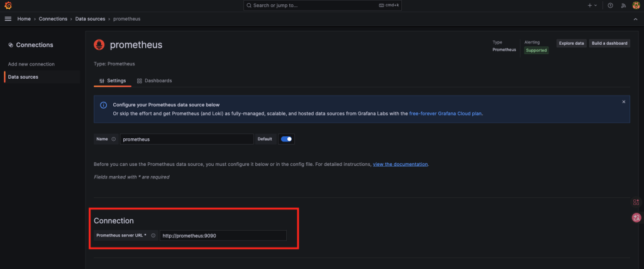Open the hamburger navigation menu
644x269 pixels.
tap(8, 19)
